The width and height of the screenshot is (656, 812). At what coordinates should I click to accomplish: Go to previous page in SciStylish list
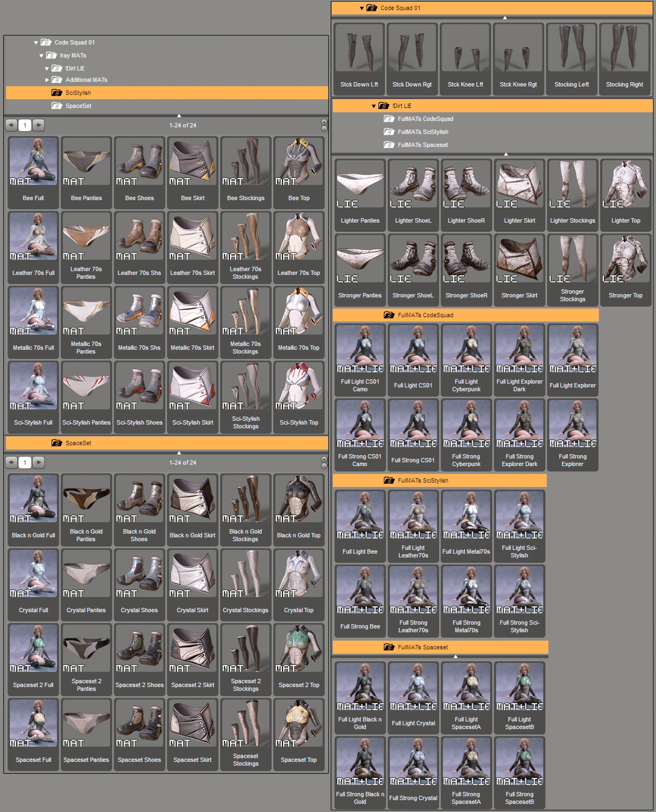point(11,125)
